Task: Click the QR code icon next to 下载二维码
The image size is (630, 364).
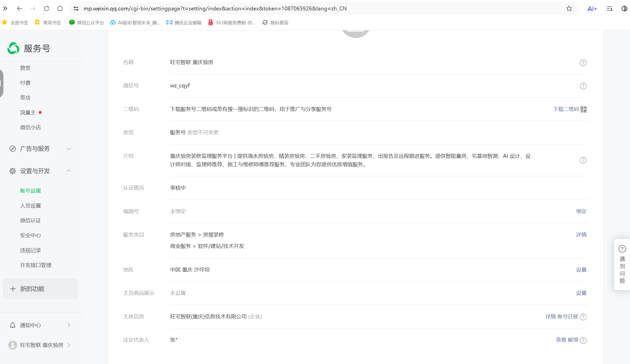Action: tap(583, 109)
